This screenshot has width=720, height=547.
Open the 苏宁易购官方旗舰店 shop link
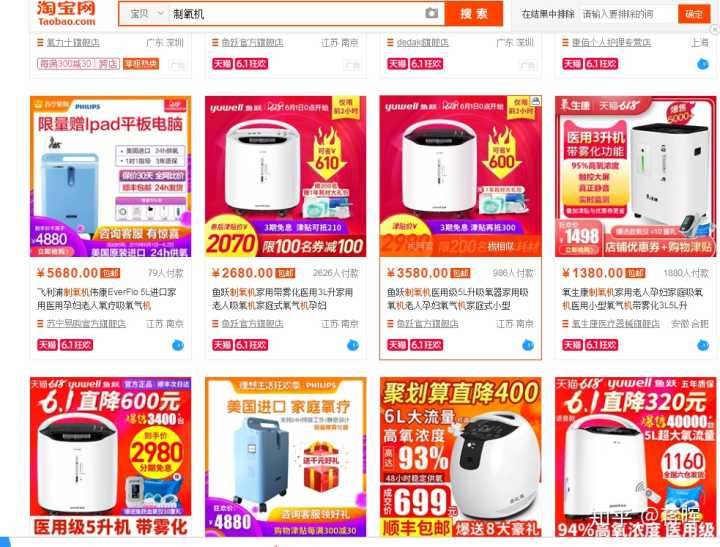(86, 324)
